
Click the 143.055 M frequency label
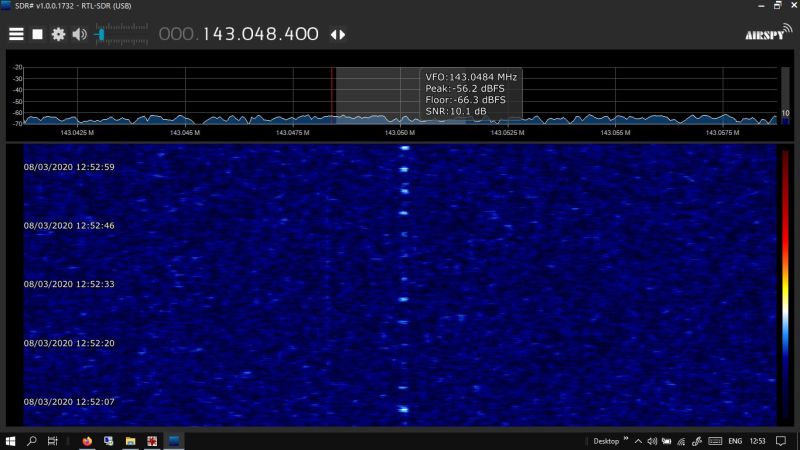[615, 133]
